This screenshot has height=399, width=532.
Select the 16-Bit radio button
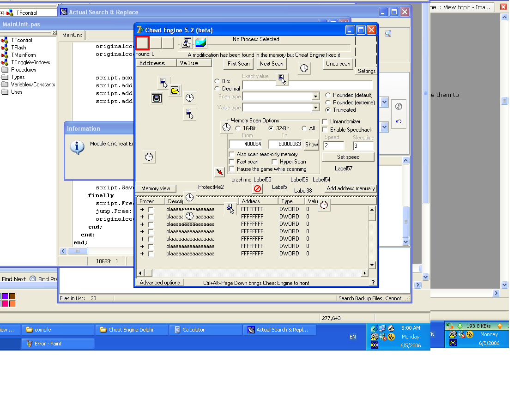pos(238,128)
